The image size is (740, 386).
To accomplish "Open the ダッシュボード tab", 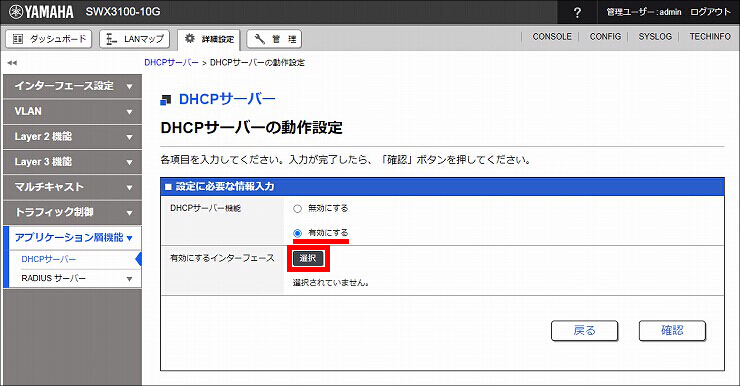I will 49,39.
